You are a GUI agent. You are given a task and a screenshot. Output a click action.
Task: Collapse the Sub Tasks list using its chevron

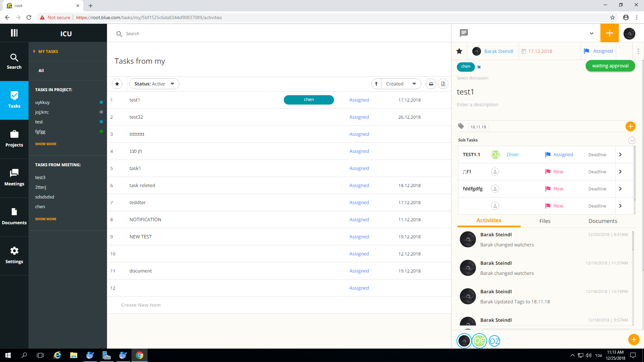632,140
